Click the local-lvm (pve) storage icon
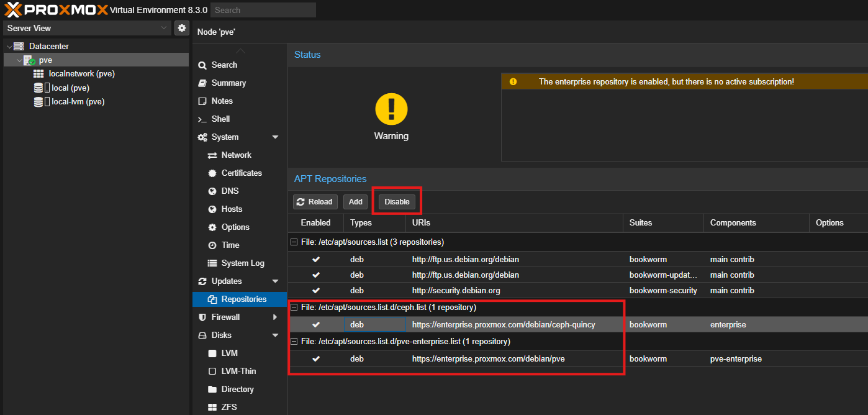Screen dimensions: 868x415 (x=41, y=102)
